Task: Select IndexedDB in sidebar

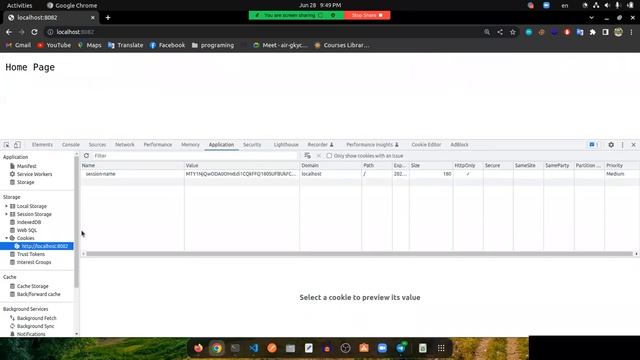Action: (x=29, y=222)
